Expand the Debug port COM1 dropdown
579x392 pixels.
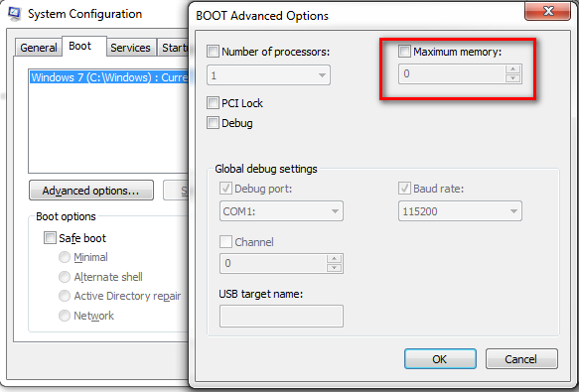click(x=281, y=211)
